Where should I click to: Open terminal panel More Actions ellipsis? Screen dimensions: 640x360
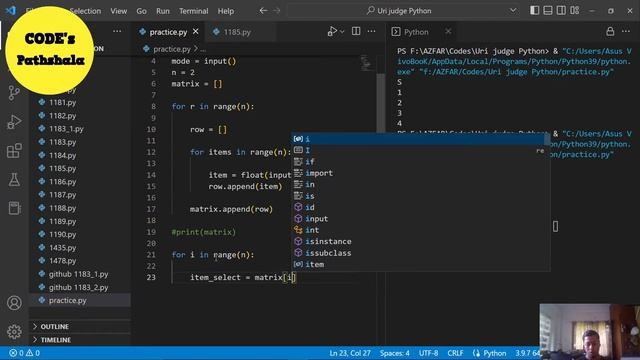[626, 31]
